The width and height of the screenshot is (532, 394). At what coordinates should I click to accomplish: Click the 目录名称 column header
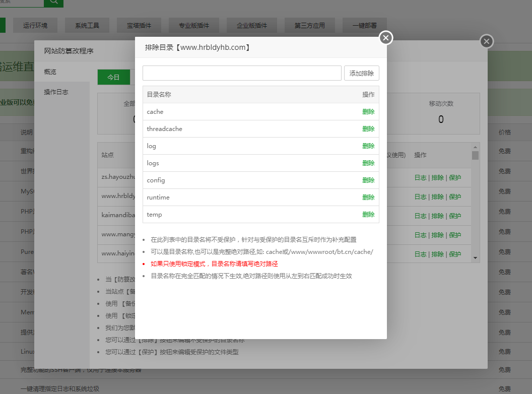[159, 95]
